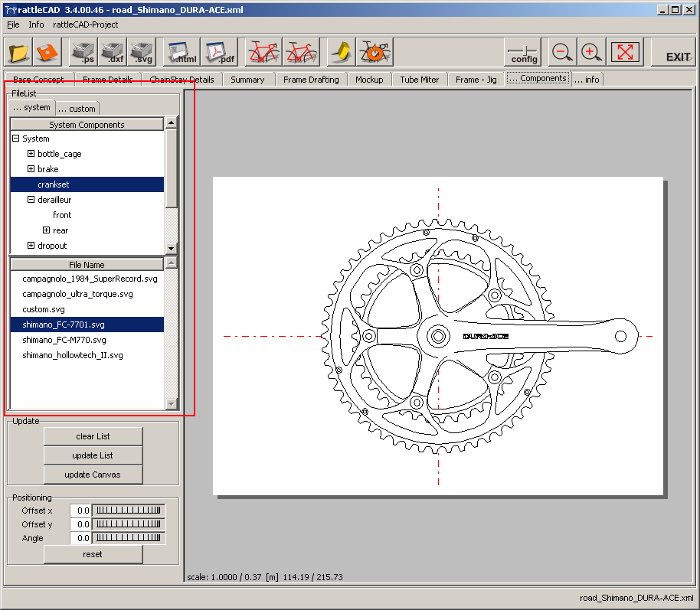Select the Frame - Jig tab
The height and width of the screenshot is (610, 700).
(476, 80)
